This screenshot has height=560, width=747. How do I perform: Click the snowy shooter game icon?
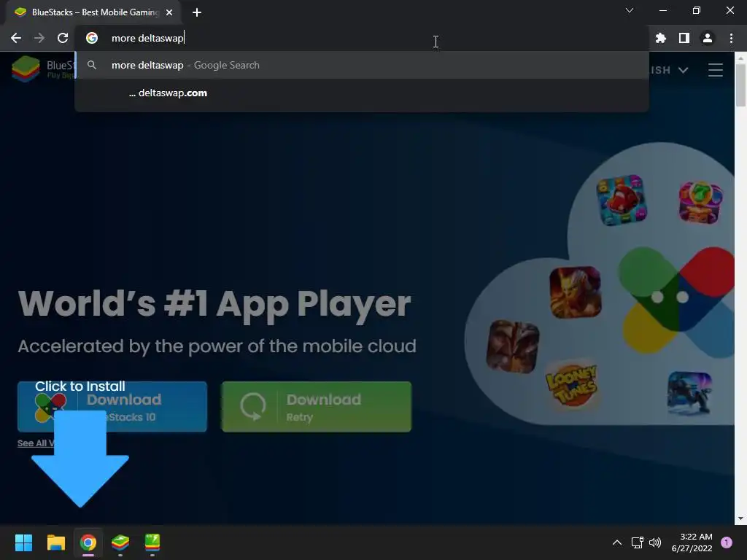689,393
